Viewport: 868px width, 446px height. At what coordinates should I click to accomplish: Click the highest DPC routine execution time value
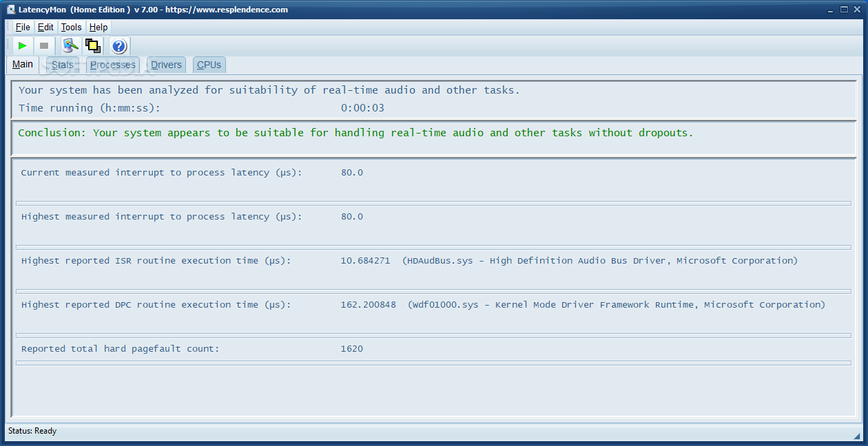pos(368,305)
